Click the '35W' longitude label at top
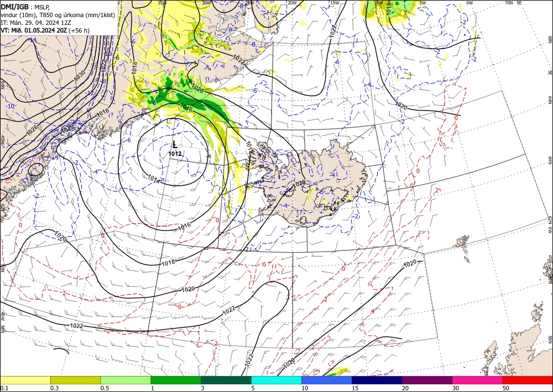The image size is (553, 392). (x=162, y=3)
